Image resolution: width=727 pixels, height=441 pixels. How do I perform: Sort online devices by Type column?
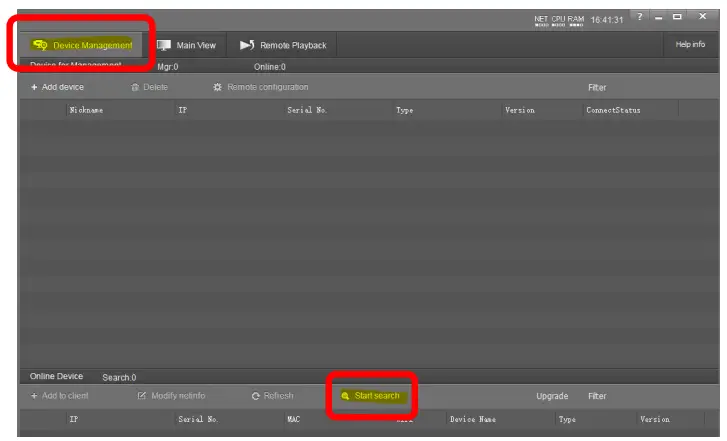pyautogui.click(x=567, y=419)
